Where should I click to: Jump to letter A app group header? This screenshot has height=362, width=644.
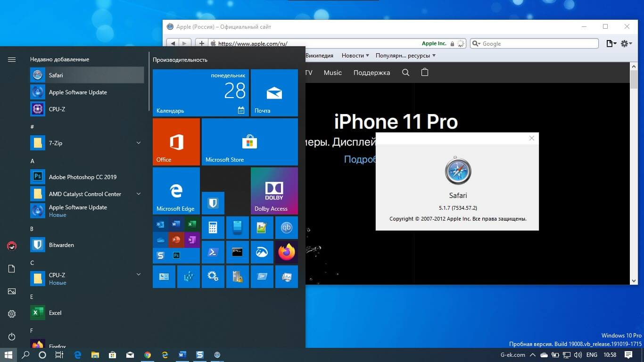click(x=33, y=161)
